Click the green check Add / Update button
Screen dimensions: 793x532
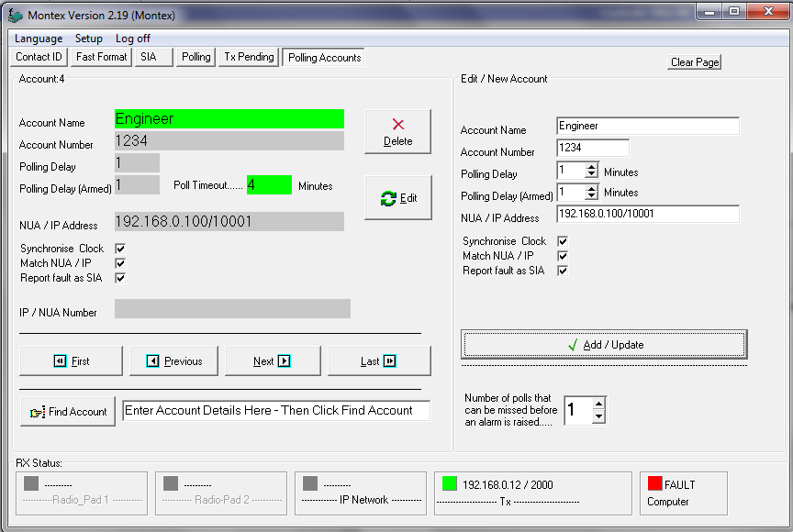click(603, 345)
